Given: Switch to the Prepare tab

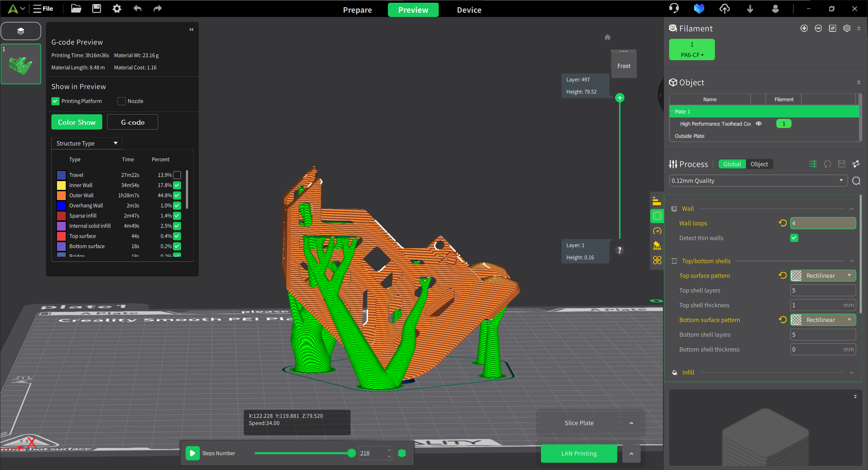Looking at the screenshot, I should tap(357, 10).
